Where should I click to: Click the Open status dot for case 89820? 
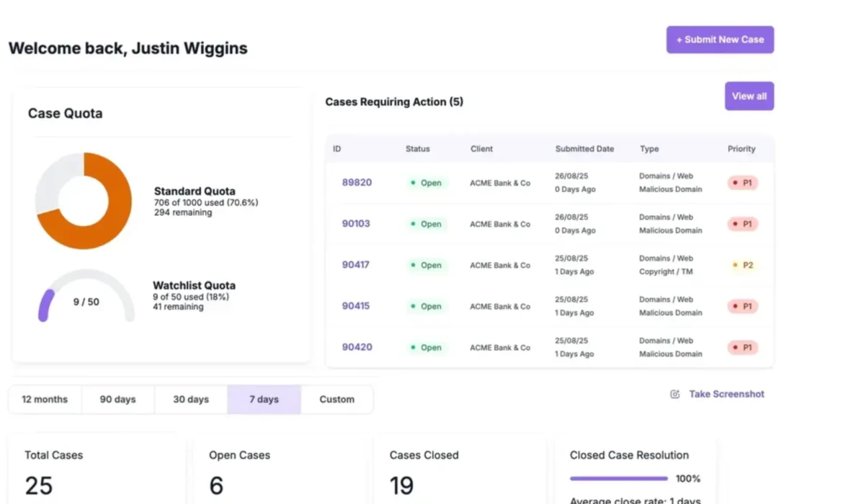[x=414, y=183]
